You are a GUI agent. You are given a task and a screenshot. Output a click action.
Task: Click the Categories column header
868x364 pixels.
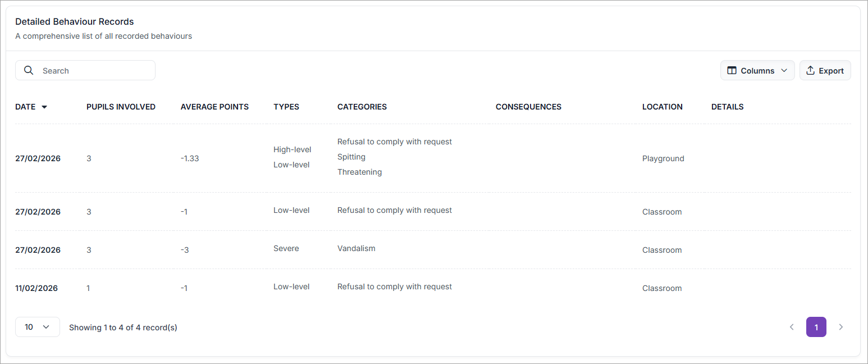point(362,107)
